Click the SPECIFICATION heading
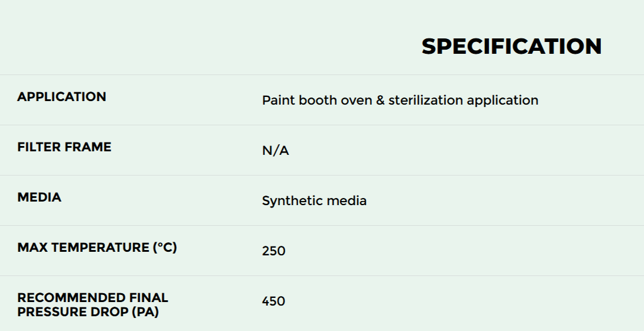This screenshot has height=331, width=644. click(512, 47)
